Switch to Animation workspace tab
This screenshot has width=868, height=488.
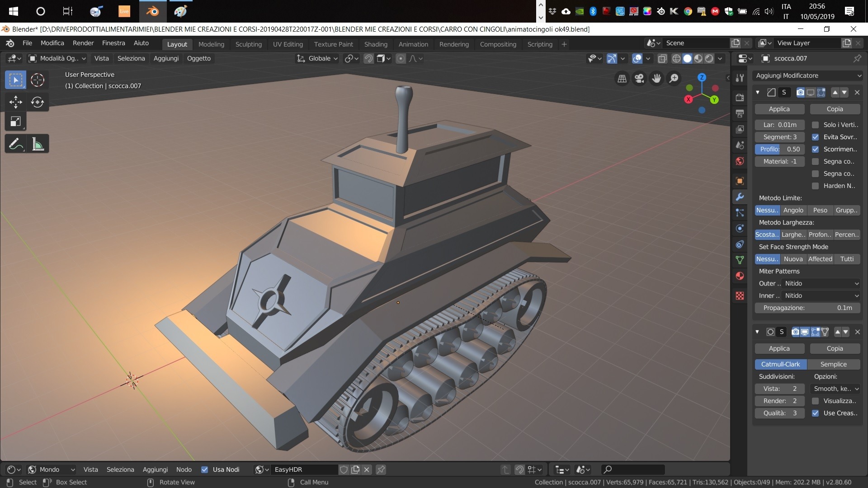pyautogui.click(x=413, y=44)
